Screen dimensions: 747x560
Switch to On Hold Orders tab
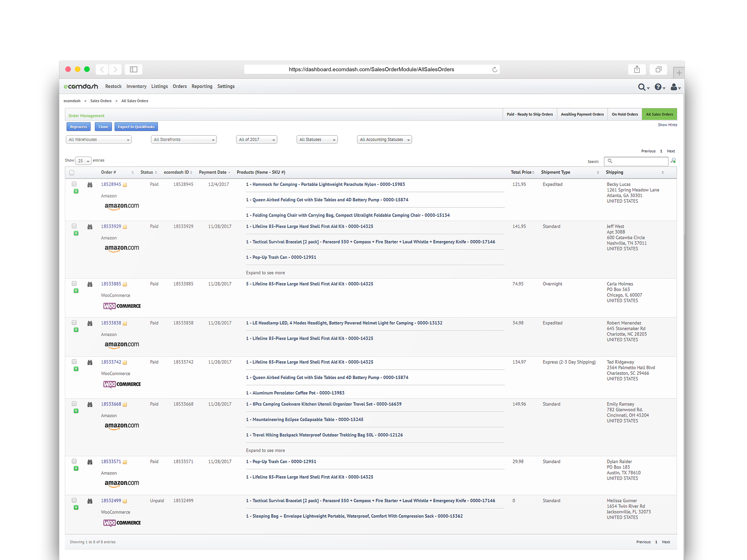(x=625, y=115)
